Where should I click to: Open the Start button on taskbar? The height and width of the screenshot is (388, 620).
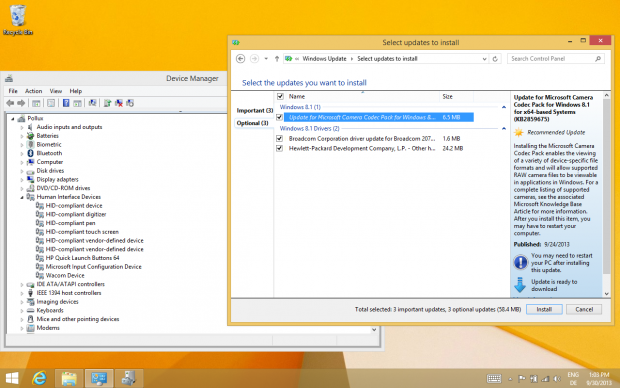(x=12, y=379)
